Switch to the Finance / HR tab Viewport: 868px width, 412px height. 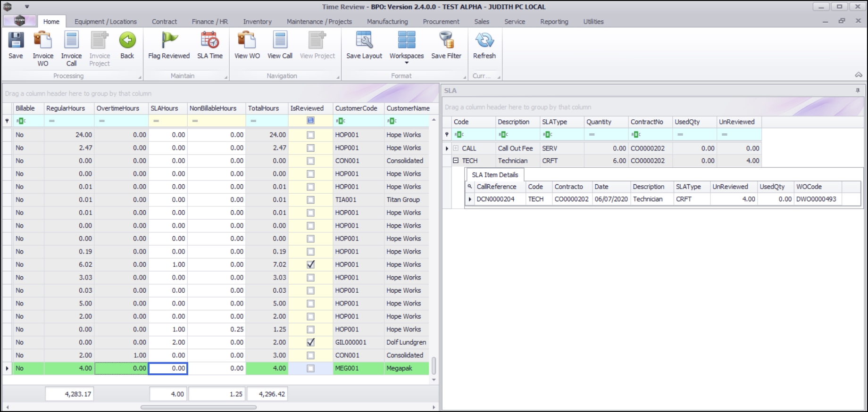coord(209,22)
